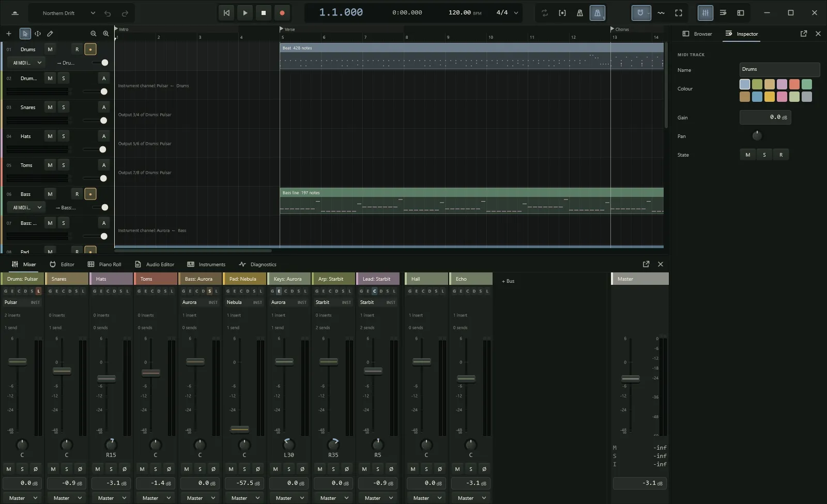Screen dimensions: 827x504
Task: Zoom in the arrangement view
Action: click(x=106, y=34)
